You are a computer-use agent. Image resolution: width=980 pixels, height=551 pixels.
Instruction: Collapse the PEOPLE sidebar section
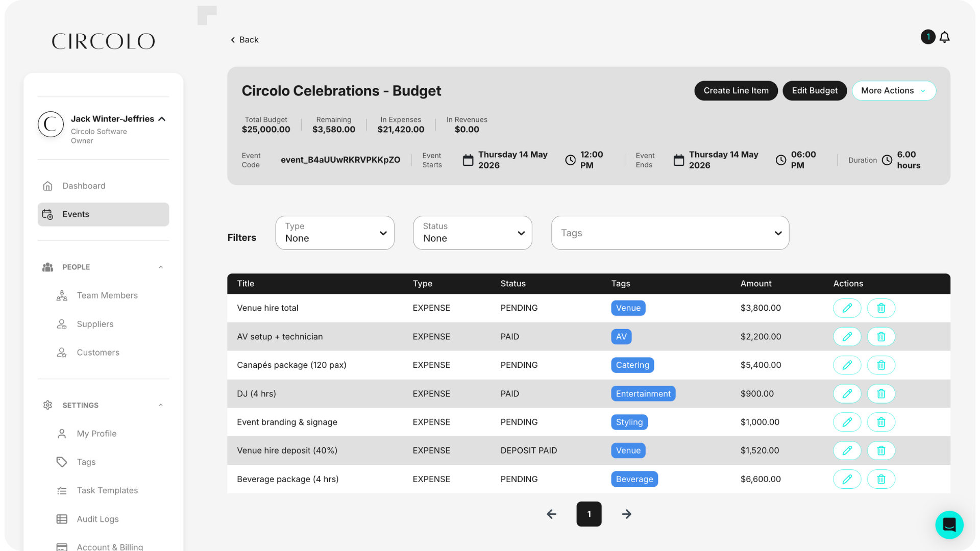[x=161, y=267]
